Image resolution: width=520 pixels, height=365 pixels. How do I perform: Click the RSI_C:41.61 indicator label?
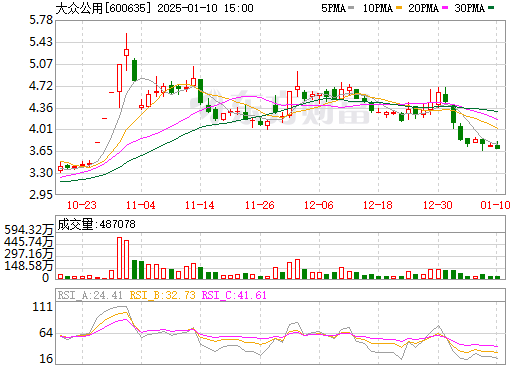tap(234, 295)
